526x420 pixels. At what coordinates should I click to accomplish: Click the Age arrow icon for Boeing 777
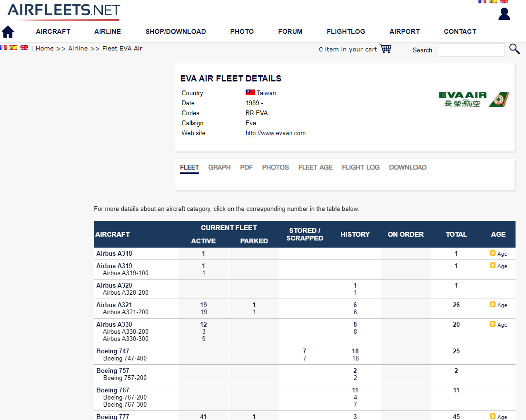tap(493, 416)
